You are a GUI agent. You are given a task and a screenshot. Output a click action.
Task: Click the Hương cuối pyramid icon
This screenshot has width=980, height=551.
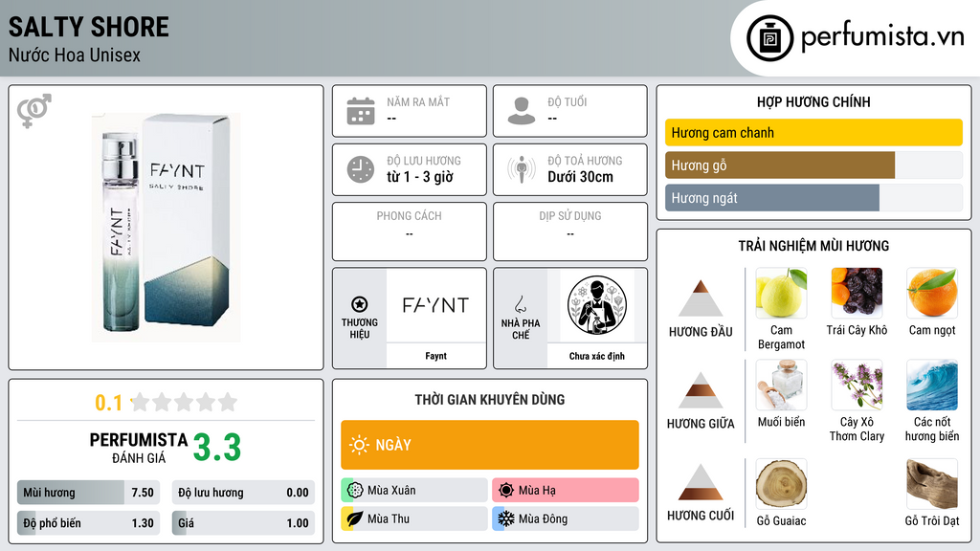tap(701, 482)
